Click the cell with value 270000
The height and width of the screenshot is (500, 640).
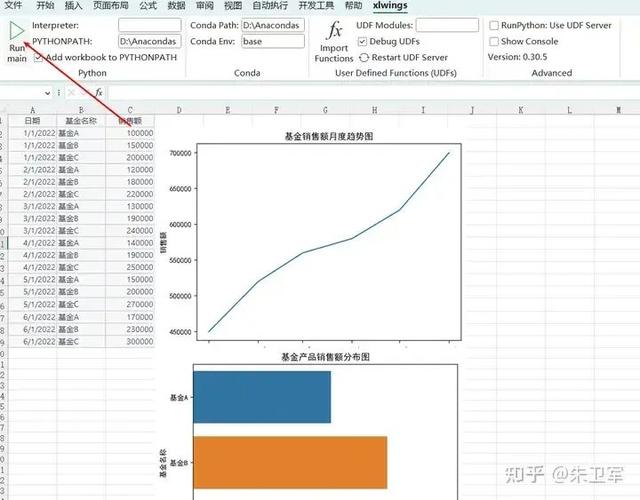click(x=130, y=304)
